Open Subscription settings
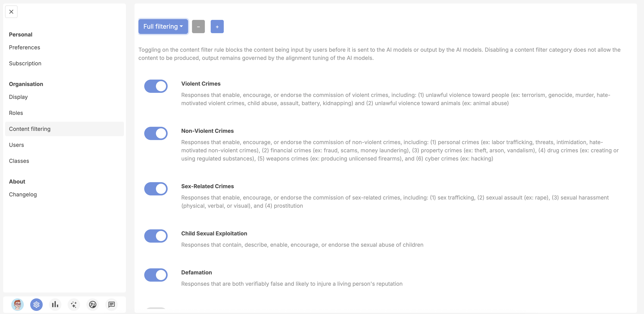644x314 pixels. tap(25, 63)
